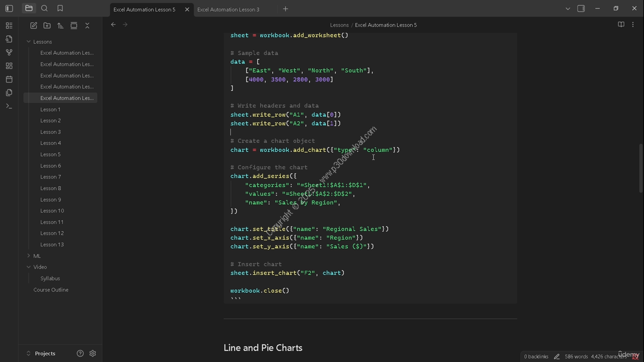The height and width of the screenshot is (362, 644).
Task: Create a new note in the file explorer
Action: point(34,26)
